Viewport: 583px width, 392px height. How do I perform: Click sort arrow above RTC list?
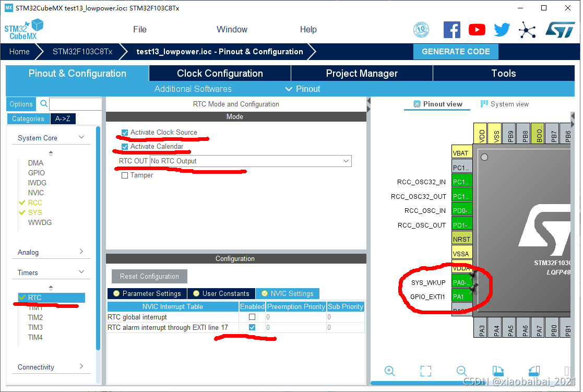pos(51,288)
